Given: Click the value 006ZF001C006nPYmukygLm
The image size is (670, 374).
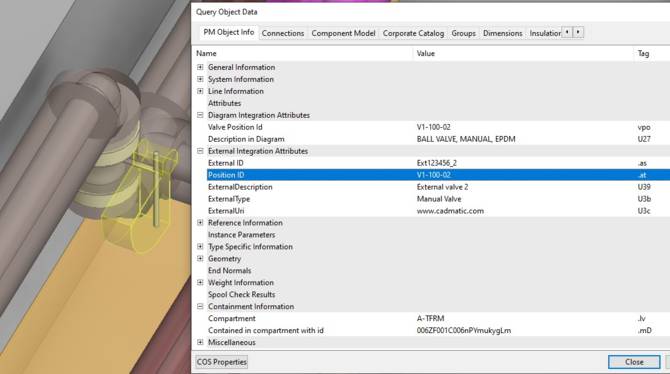Looking at the screenshot, I should (464, 330).
